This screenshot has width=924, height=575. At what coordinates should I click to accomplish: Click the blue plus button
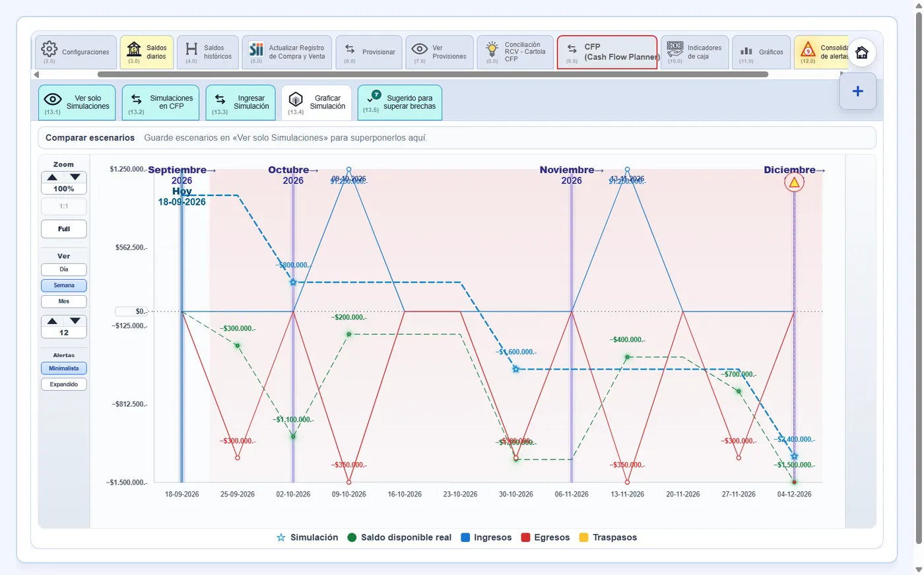[858, 91]
